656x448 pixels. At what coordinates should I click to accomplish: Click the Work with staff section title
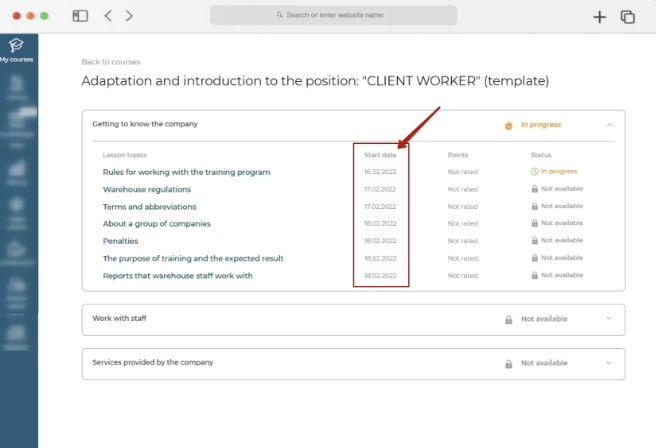[119, 318]
